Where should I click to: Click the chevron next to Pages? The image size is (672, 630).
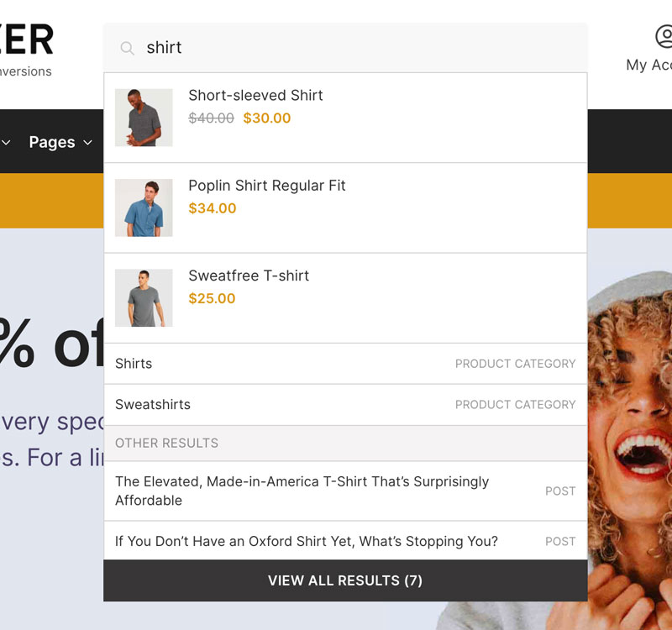[87, 143]
